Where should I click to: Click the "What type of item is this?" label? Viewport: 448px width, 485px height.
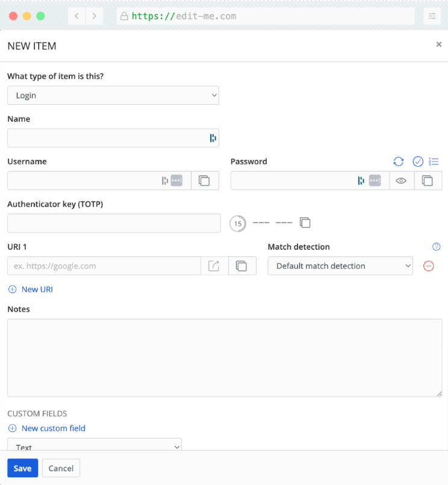[x=55, y=76]
